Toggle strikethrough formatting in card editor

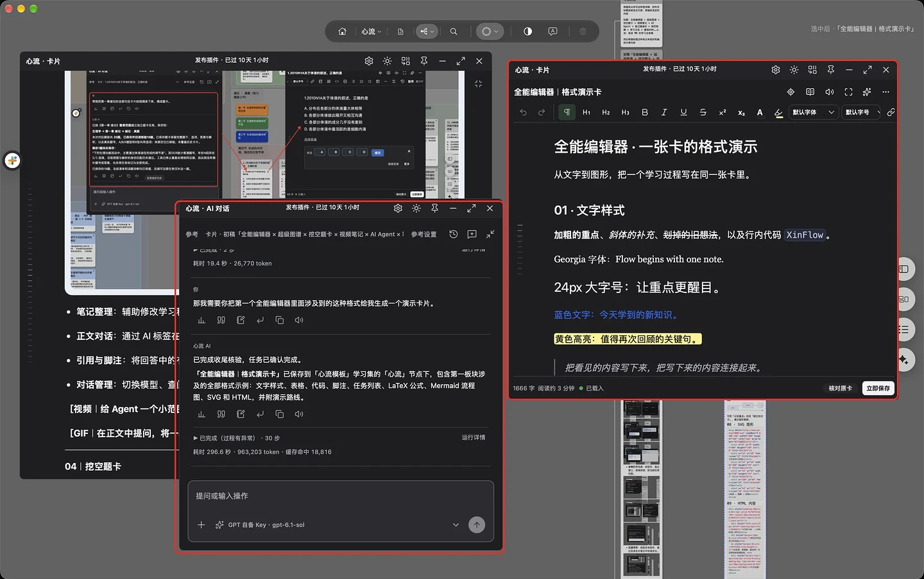point(703,112)
